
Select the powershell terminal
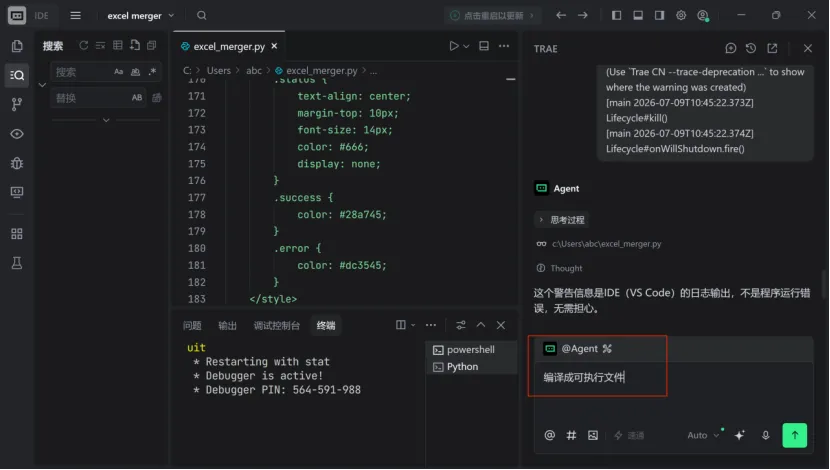click(x=471, y=350)
